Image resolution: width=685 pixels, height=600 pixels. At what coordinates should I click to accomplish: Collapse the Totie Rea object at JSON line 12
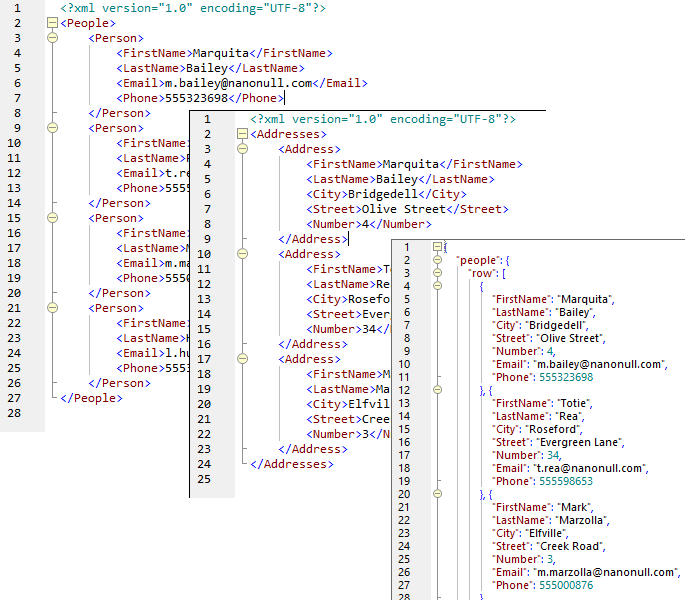point(438,390)
